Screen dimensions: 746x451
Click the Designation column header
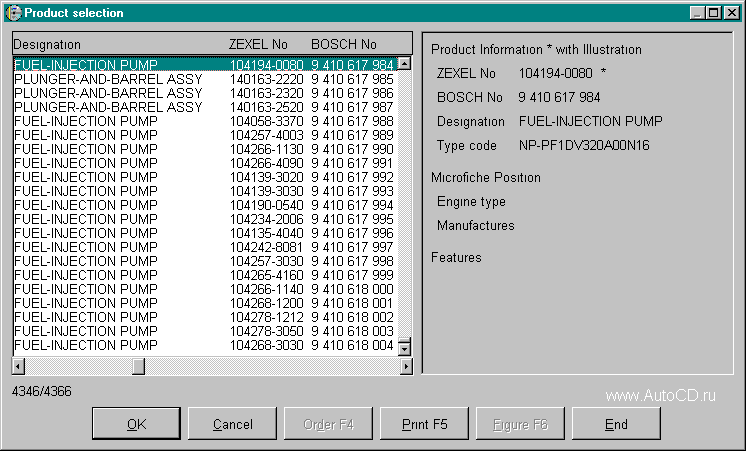coord(47,45)
